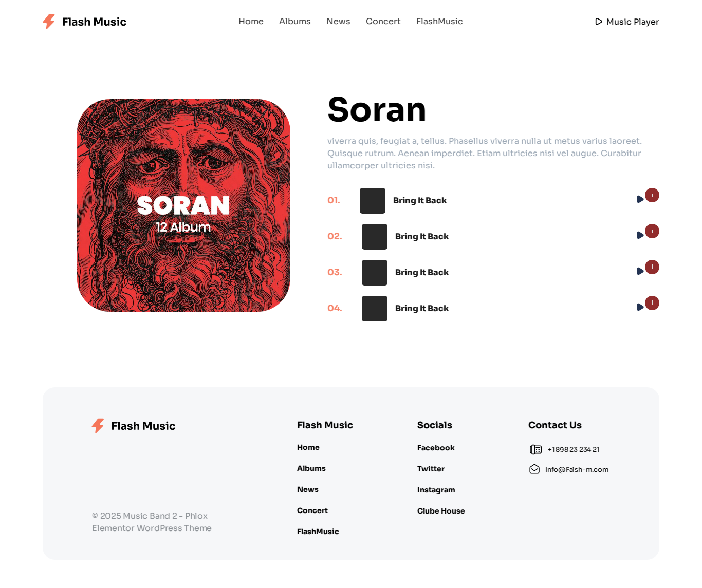Open info for track 01
702x588 pixels.
point(652,195)
